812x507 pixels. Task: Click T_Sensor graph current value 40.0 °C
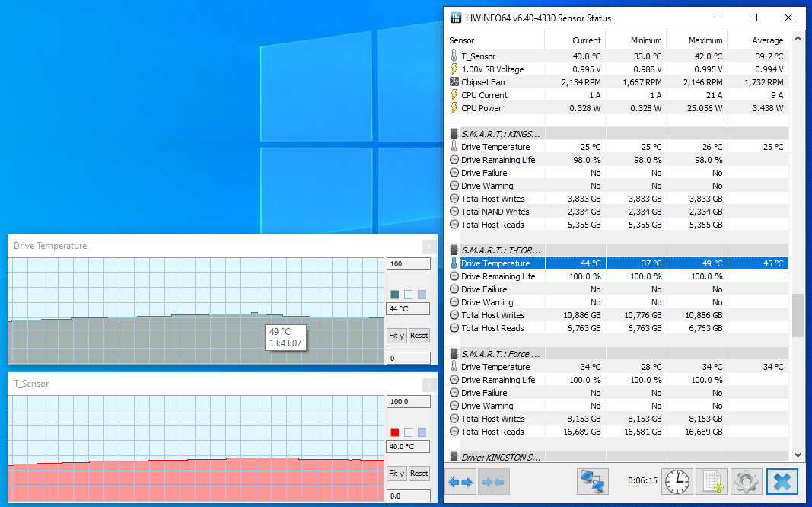pyautogui.click(x=408, y=446)
